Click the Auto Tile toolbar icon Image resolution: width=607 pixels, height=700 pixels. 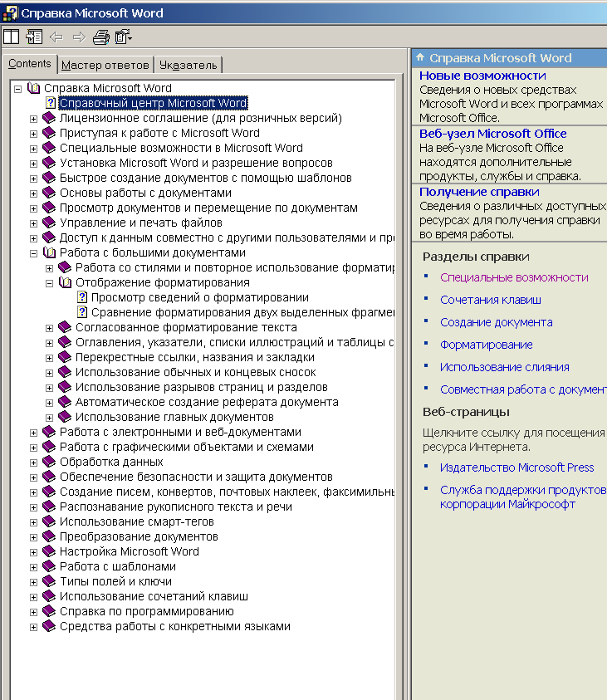click(x=11, y=37)
